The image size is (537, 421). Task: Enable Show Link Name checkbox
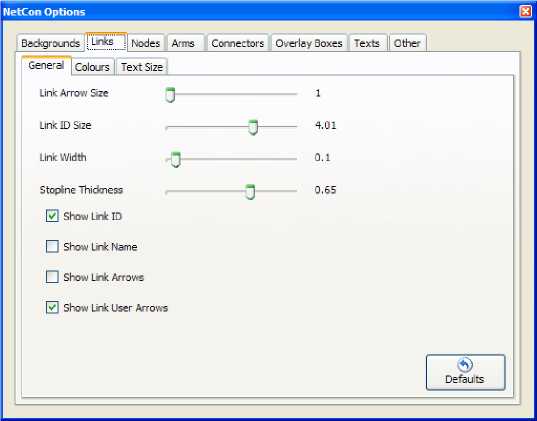tap(52, 246)
